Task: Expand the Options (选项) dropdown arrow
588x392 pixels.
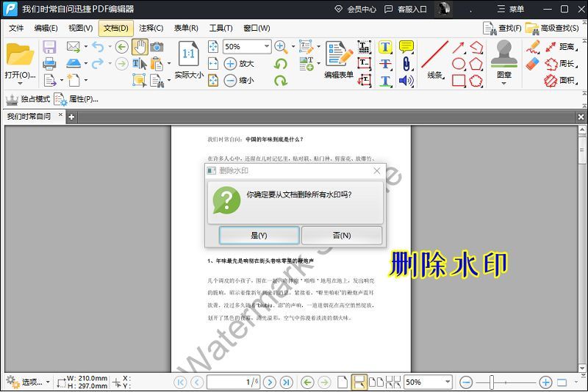Action: (x=48, y=382)
